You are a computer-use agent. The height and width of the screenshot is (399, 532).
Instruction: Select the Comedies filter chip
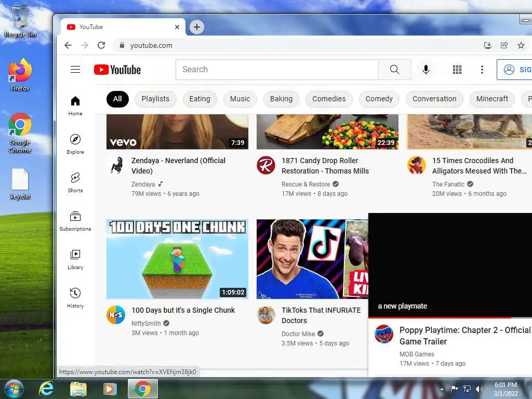329,99
